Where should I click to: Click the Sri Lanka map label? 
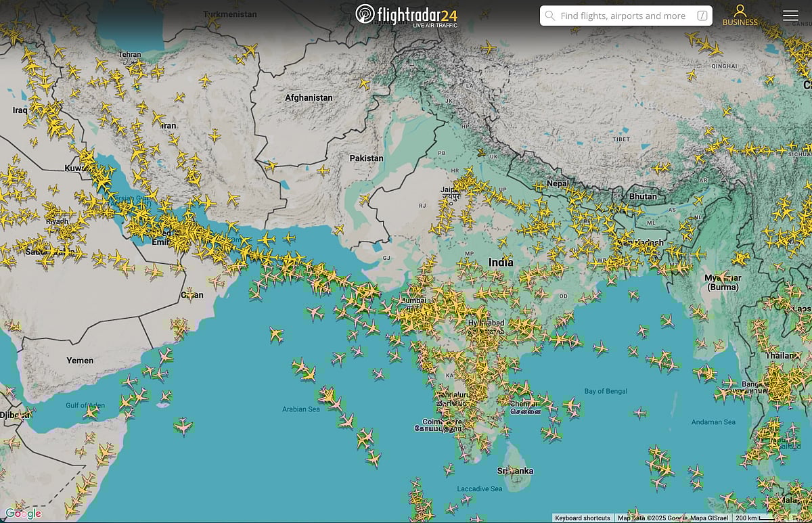click(x=515, y=471)
